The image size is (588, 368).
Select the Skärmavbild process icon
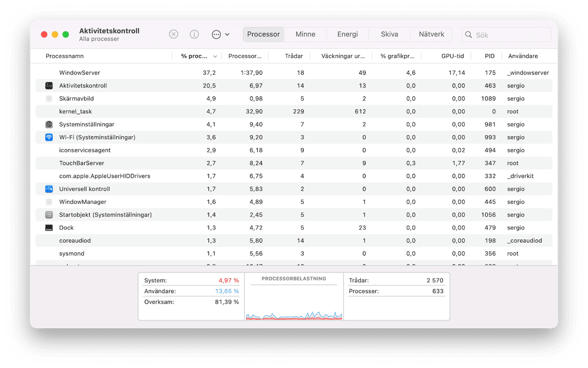(49, 99)
